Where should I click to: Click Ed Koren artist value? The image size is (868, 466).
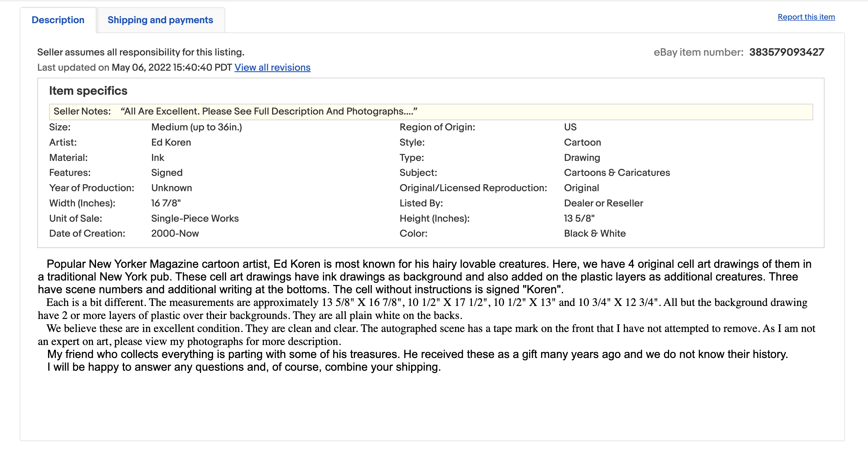tap(171, 142)
